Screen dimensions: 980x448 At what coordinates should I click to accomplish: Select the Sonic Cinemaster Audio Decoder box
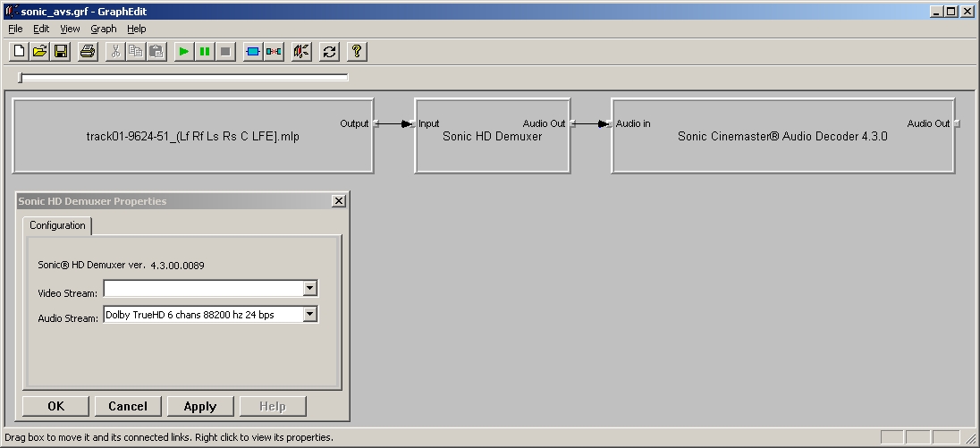783,136
